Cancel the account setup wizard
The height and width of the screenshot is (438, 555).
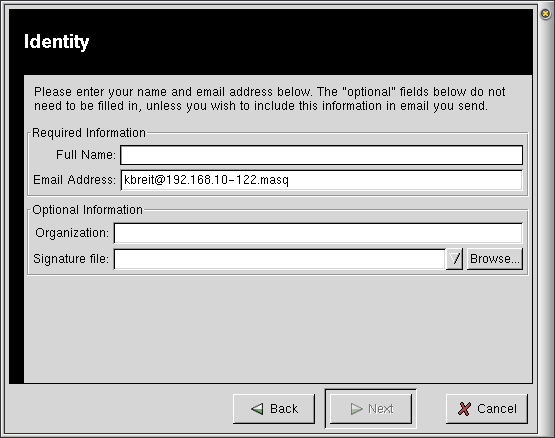click(487, 409)
